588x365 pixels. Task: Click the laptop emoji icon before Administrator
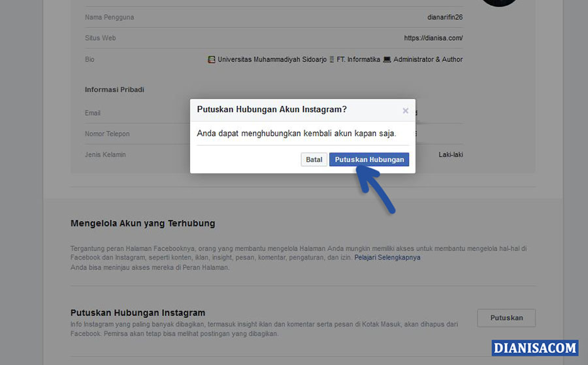[387, 60]
